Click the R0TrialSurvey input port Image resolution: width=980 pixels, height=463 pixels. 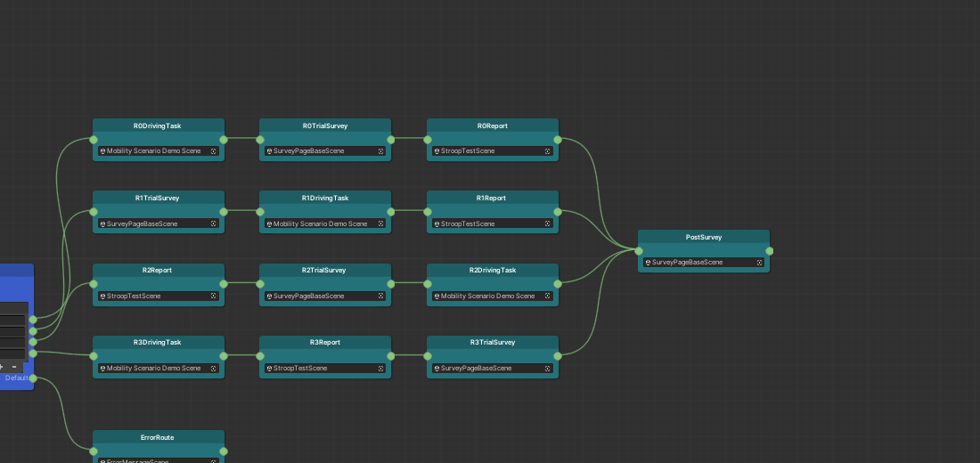pyautogui.click(x=260, y=140)
